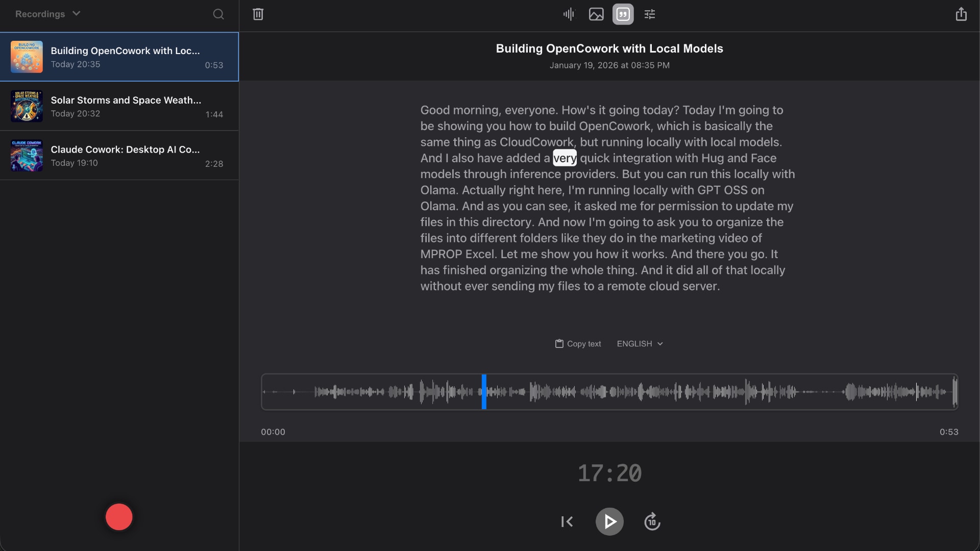This screenshot has height=551, width=980.
Task: Click the 17:20 time display
Action: tap(609, 473)
